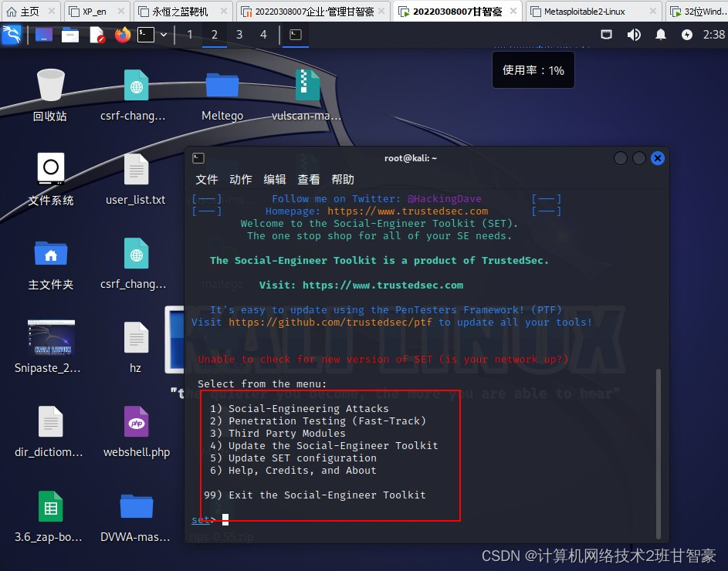Click the 'Third Party Modules' line
Screen dimensions: 728x571
[278, 433]
